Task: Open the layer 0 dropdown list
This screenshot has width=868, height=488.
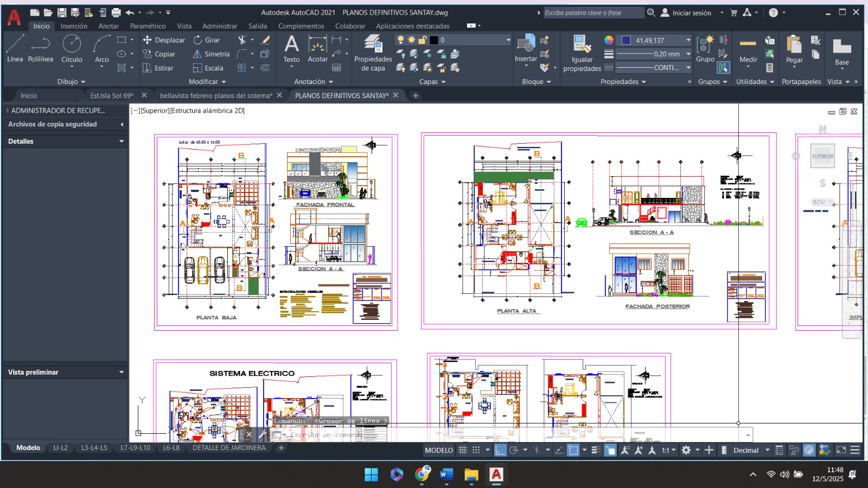Action: pyautogui.click(x=508, y=40)
